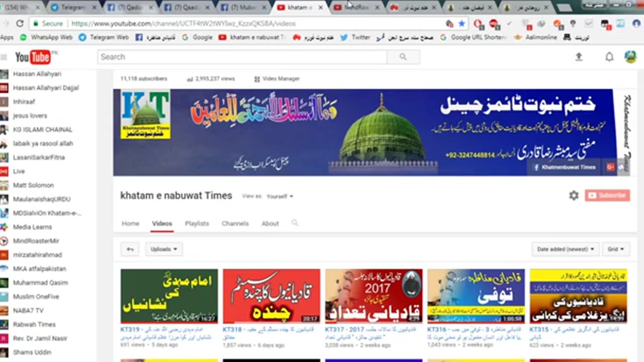Open Telegram Web bookmark

click(104, 37)
